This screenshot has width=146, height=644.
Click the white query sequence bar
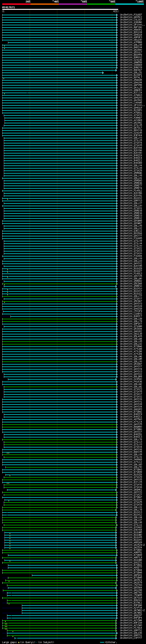pyautogui.click(x=60, y=10)
